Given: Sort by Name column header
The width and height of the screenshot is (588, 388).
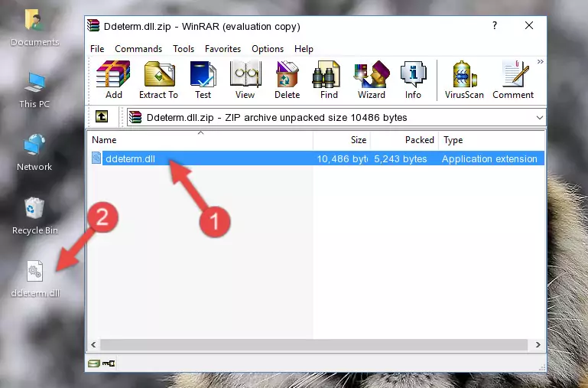Looking at the screenshot, I should 200,140.
